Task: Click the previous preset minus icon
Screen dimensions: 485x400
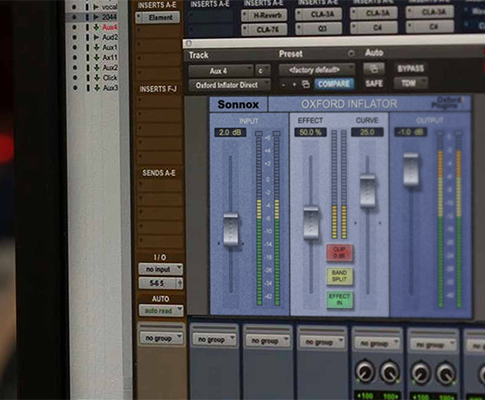Action: tap(283, 85)
